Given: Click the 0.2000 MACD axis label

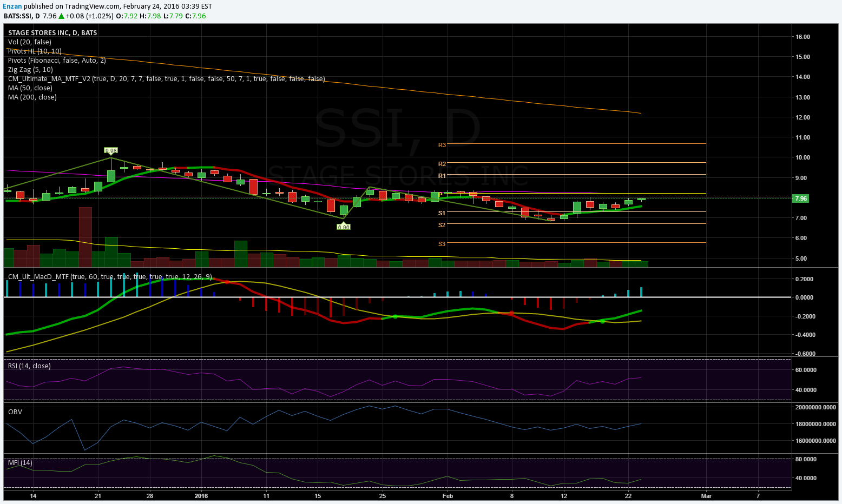Looking at the screenshot, I should 805,279.
